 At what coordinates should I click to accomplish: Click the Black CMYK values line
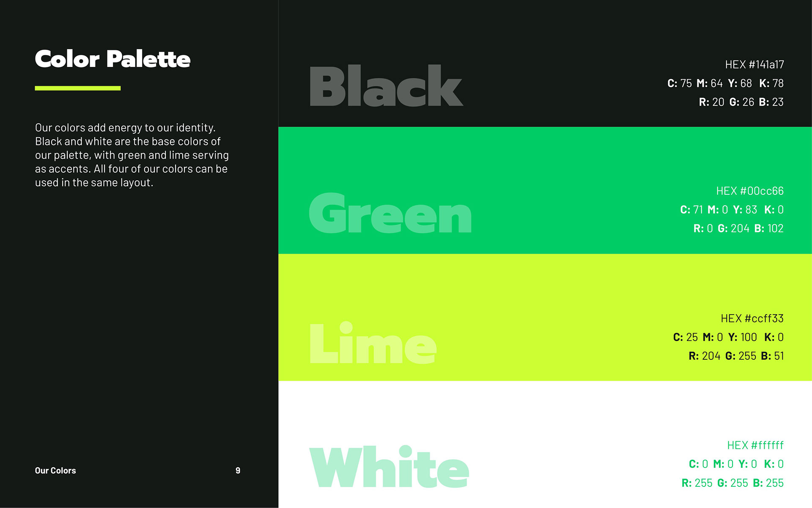725,83
